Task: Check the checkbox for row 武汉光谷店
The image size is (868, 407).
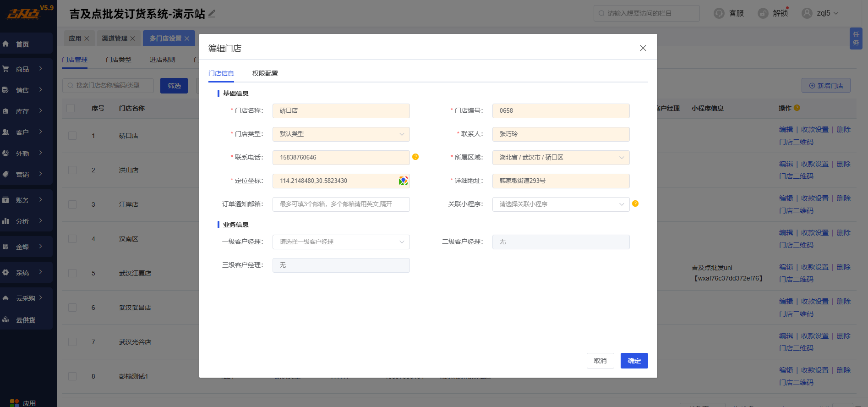Action: (x=72, y=342)
